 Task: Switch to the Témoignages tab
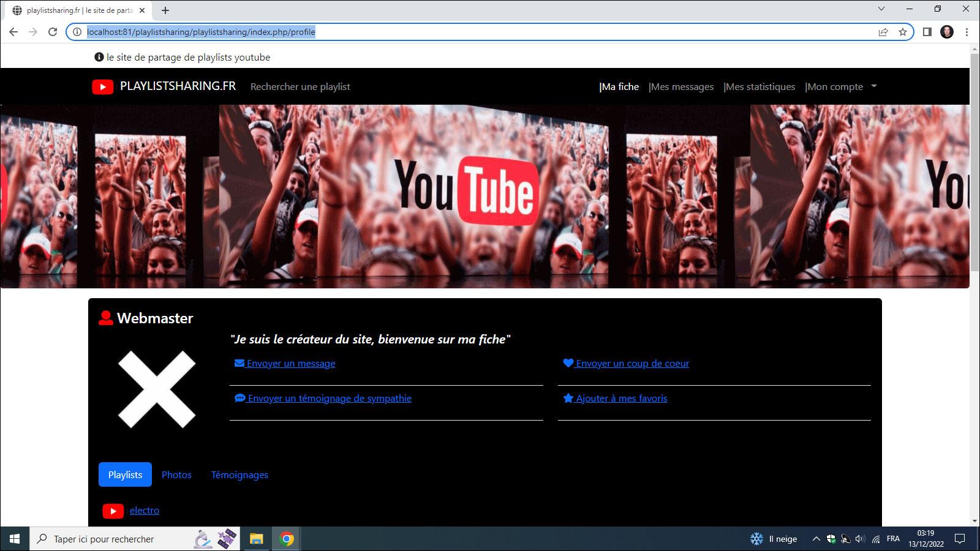pos(239,474)
